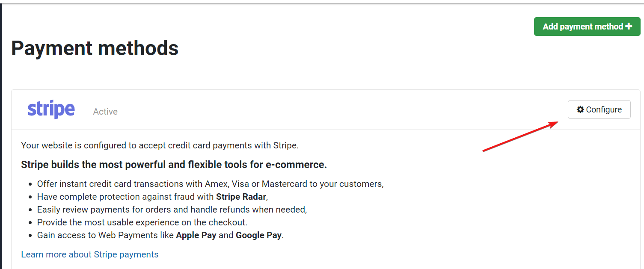
Task: Click the bold Apple Pay text
Action: click(196, 235)
